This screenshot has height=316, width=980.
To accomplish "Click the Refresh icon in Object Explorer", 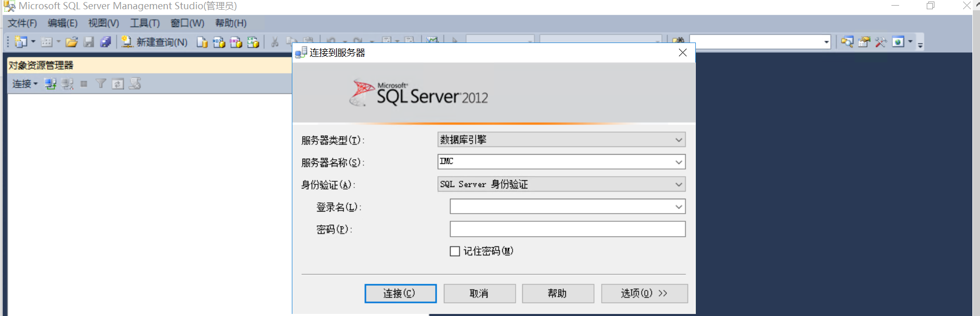I will 118,83.
